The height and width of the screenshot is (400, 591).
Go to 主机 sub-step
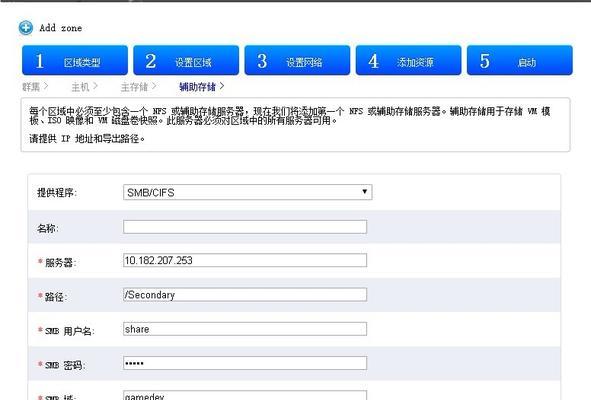coord(80,87)
